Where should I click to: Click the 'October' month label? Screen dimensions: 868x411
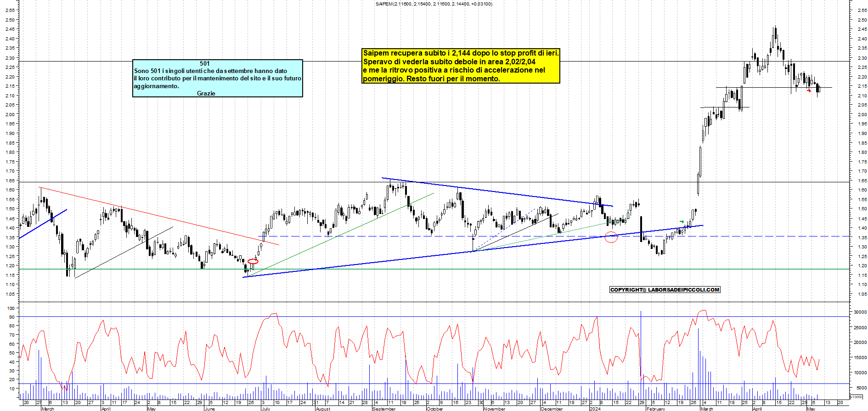tap(435, 409)
